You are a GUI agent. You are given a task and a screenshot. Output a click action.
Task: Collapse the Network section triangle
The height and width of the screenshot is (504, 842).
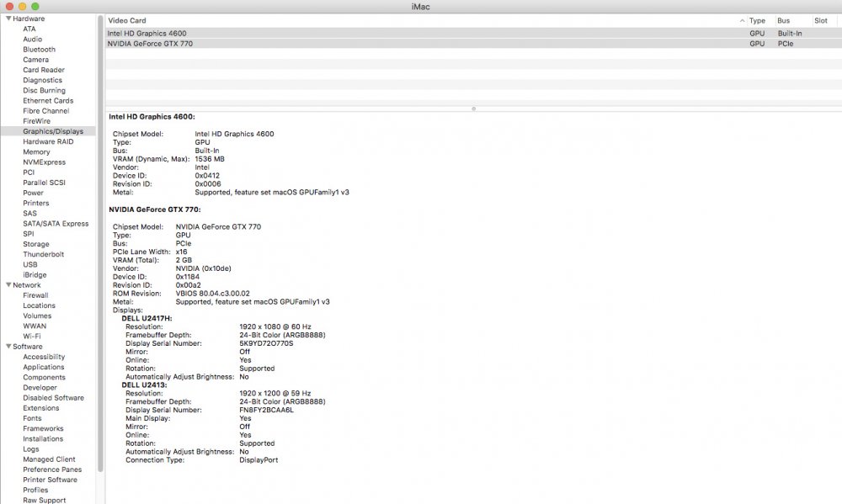tap(8, 285)
